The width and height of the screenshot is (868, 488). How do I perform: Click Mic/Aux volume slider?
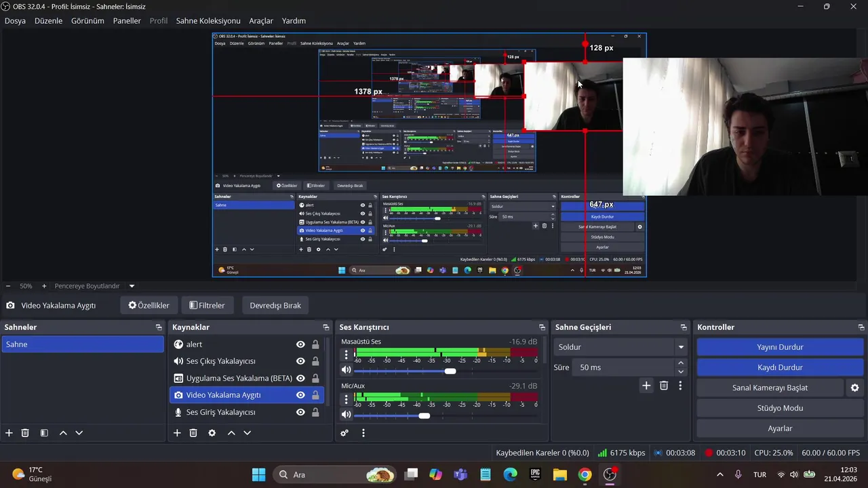point(446,415)
